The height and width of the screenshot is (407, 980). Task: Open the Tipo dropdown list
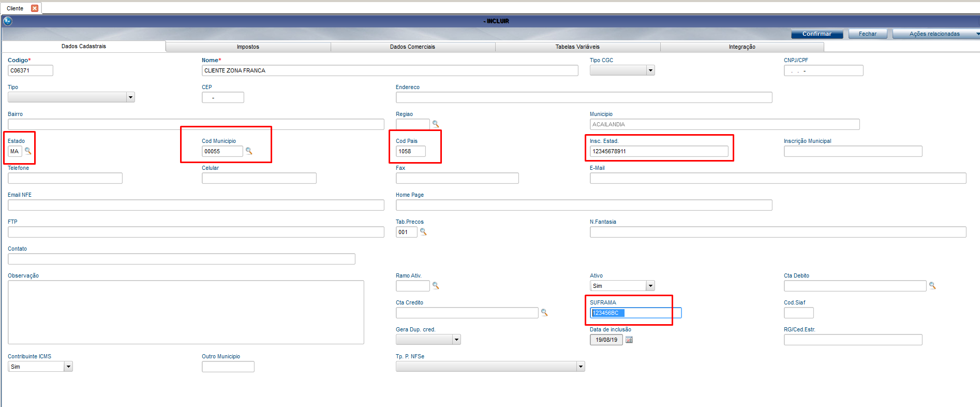(130, 97)
